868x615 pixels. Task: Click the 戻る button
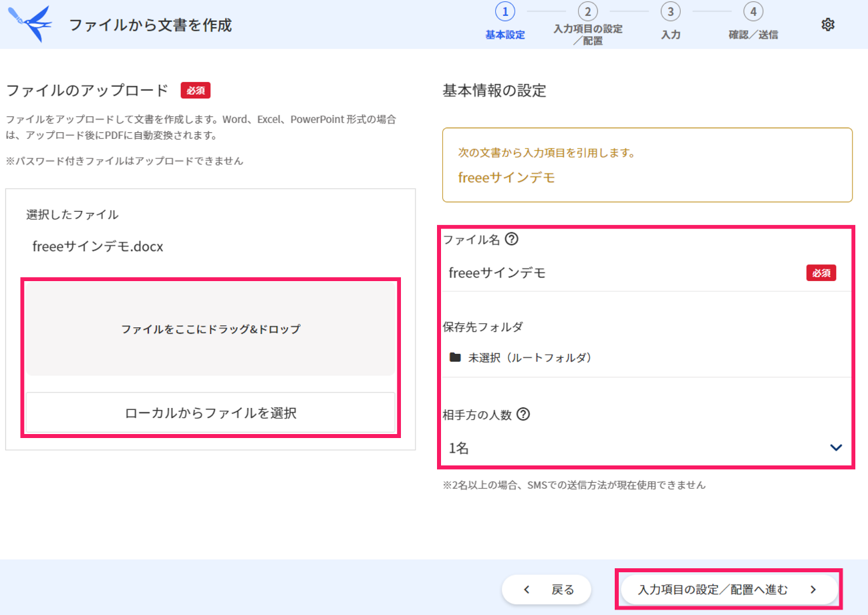pyautogui.click(x=547, y=590)
